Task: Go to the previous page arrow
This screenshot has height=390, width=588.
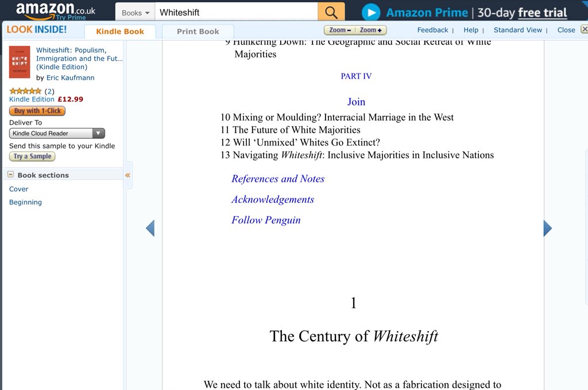Action: coord(150,228)
